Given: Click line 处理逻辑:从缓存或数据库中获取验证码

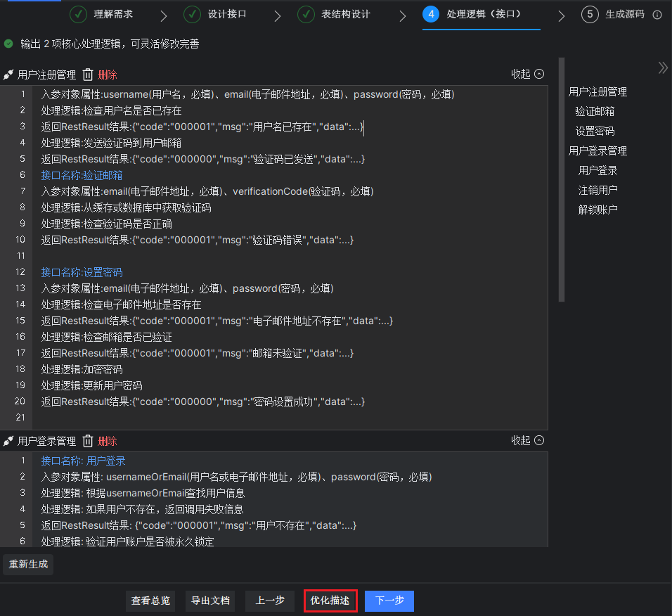Looking at the screenshot, I should coord(126,208).
